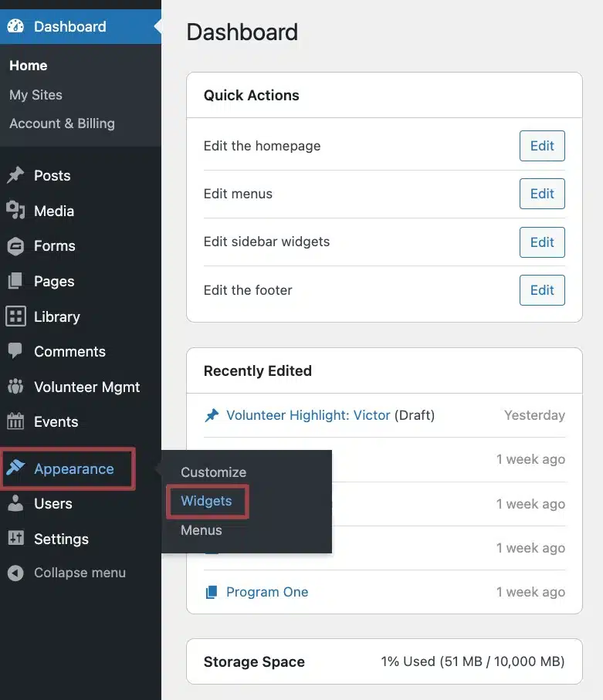Image resolution: width=603 pixels, height=700 pixels.
Task: Select Widgets in Appearance flyout
Action: (x=206, y=501)
